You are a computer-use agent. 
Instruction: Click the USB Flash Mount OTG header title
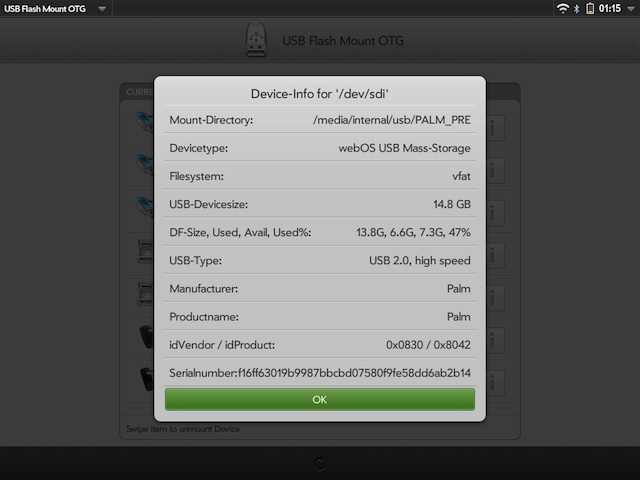tap(343, 41)
